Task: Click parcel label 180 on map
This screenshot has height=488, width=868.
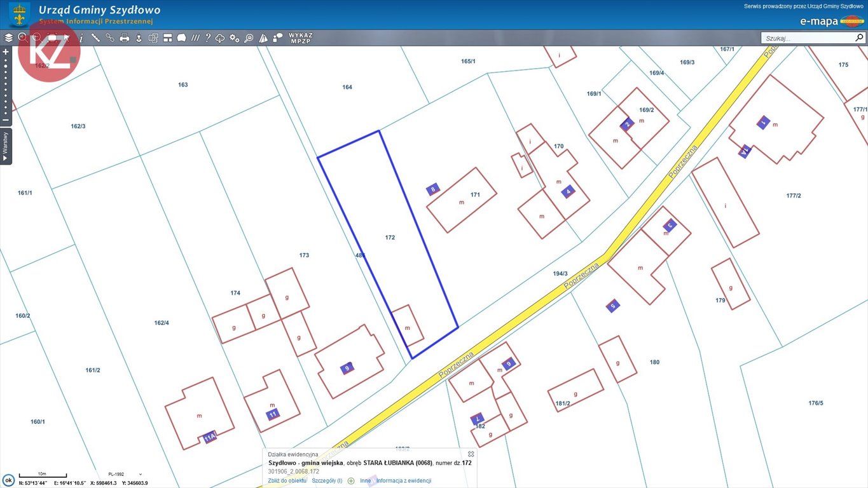Action: pyautogui.click(x=654, y=363)
